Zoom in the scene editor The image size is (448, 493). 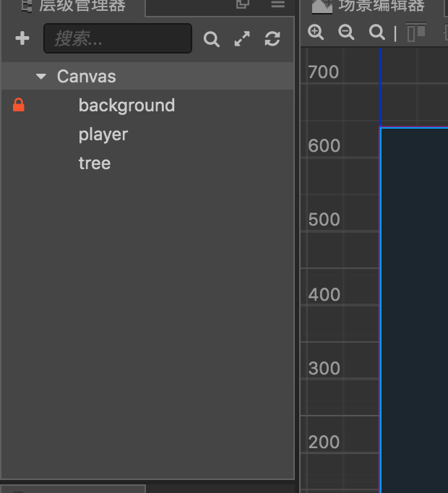click(316, 32)
